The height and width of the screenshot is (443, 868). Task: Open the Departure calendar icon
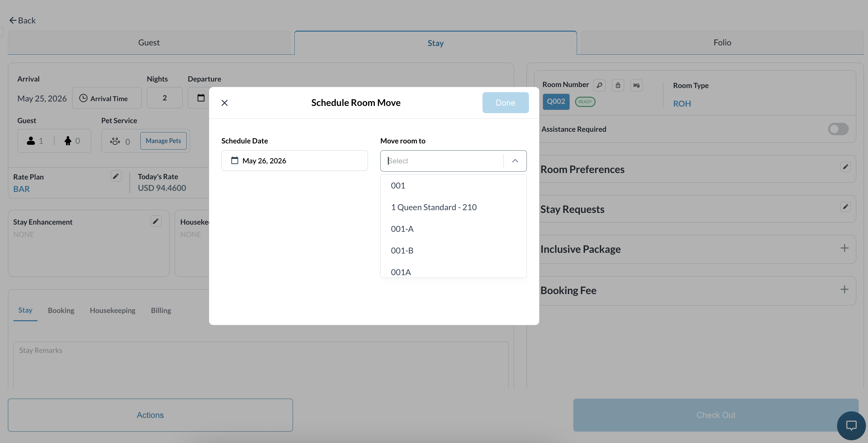click(201, 98)
